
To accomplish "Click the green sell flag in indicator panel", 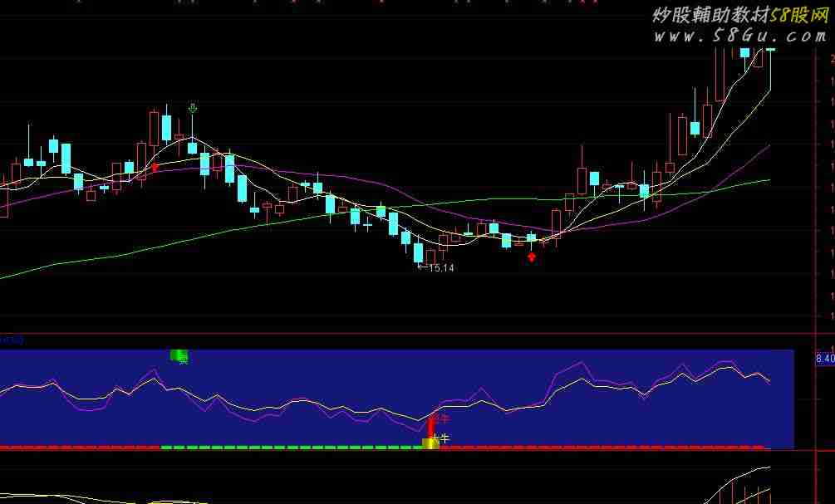I will [x=179, y=355].
